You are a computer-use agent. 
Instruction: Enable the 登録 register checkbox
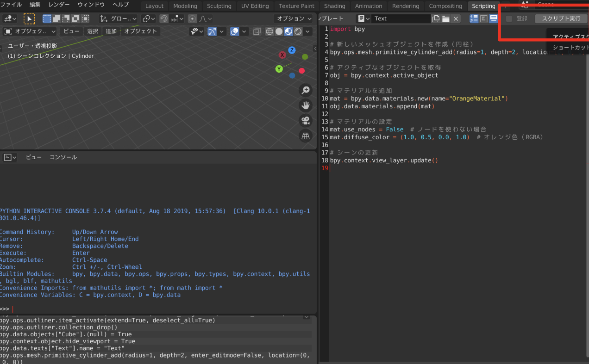509,19
